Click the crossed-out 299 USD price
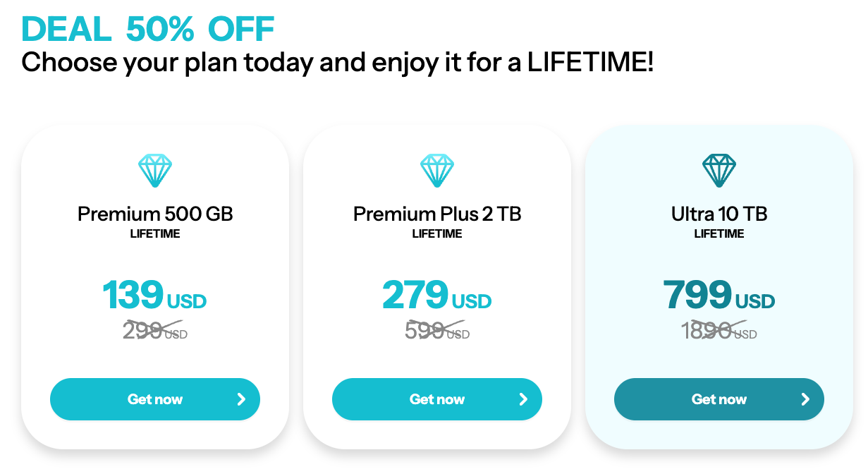The height and width of the screenshot is (474, 868). point(155,330)
